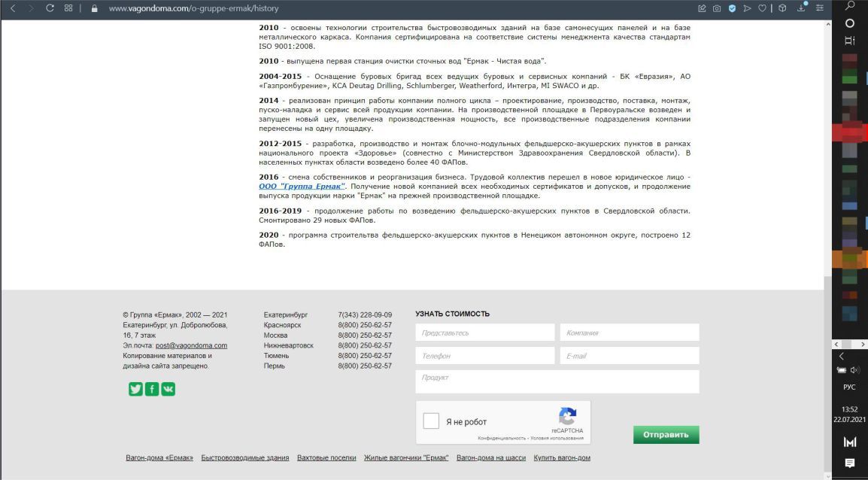Open the Windows notification center icon

(850, 463)
